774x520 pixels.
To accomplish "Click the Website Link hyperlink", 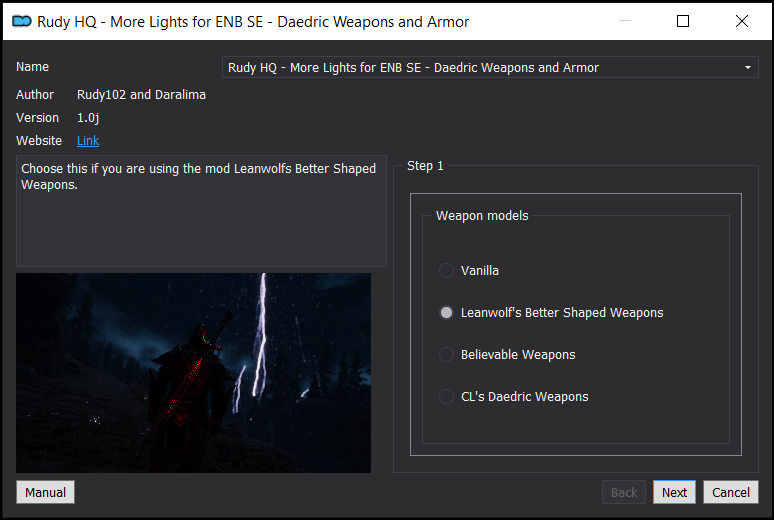I will click(88, 141).
